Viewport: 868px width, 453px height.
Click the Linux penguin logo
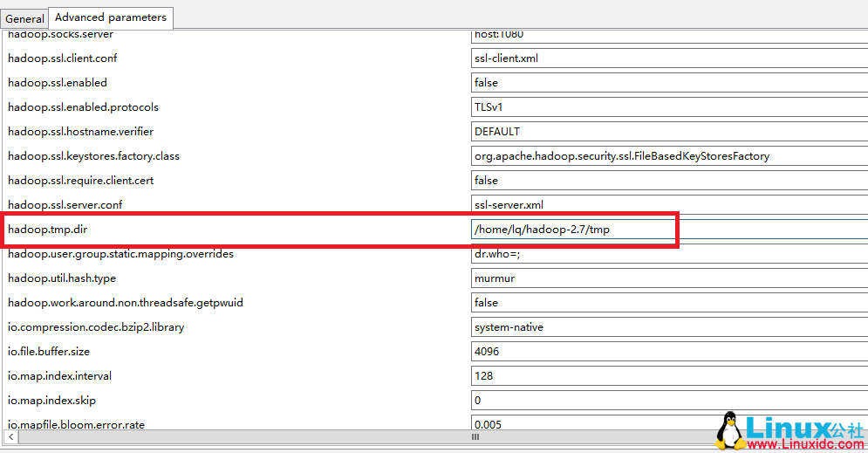pyautogui.click(x=729, y=430)
